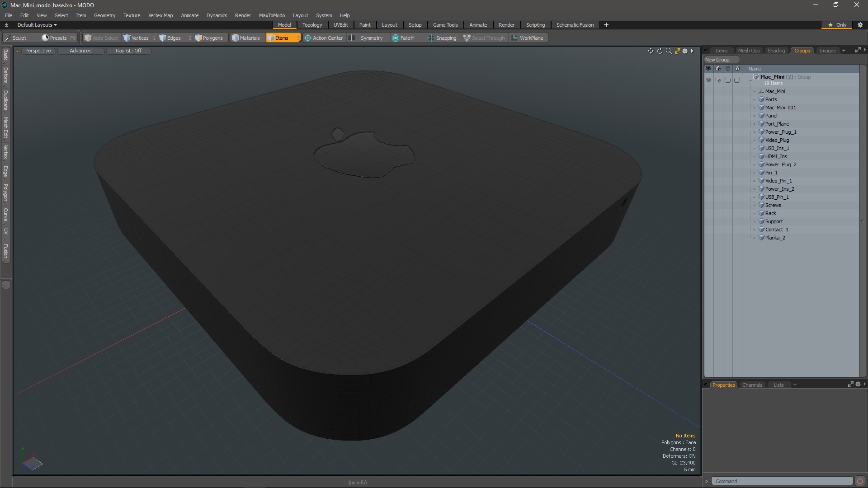This screenshot has width=868, height=488.
Task: Open the Mesh Ops tab
Action: pos(749,51)
